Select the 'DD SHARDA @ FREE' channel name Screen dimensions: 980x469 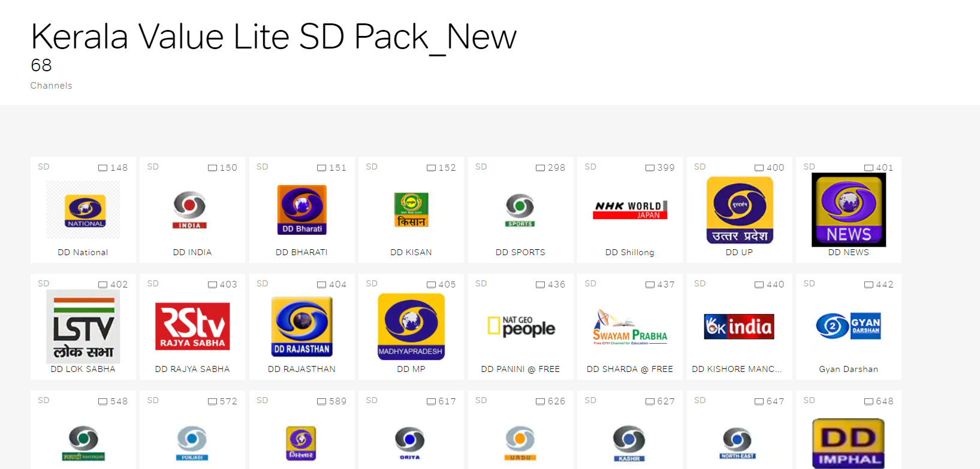[x=630, y=369]
